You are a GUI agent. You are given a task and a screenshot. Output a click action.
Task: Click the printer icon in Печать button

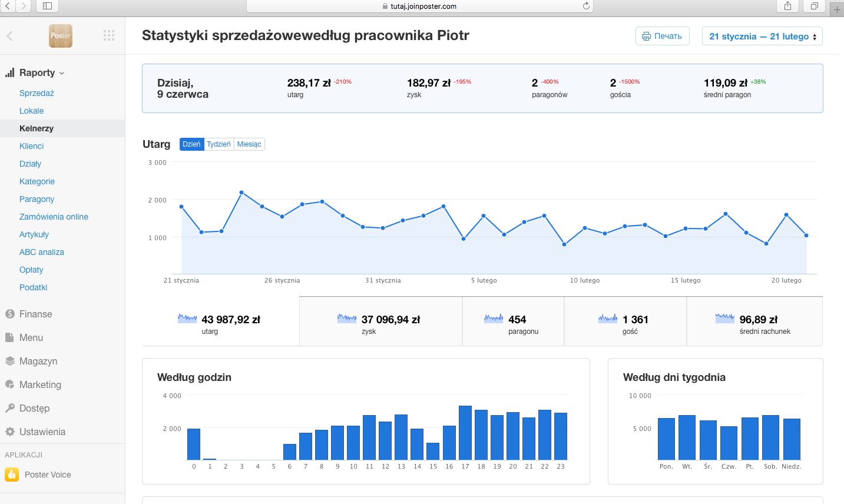pyautogui.click(x=646, y=36)
